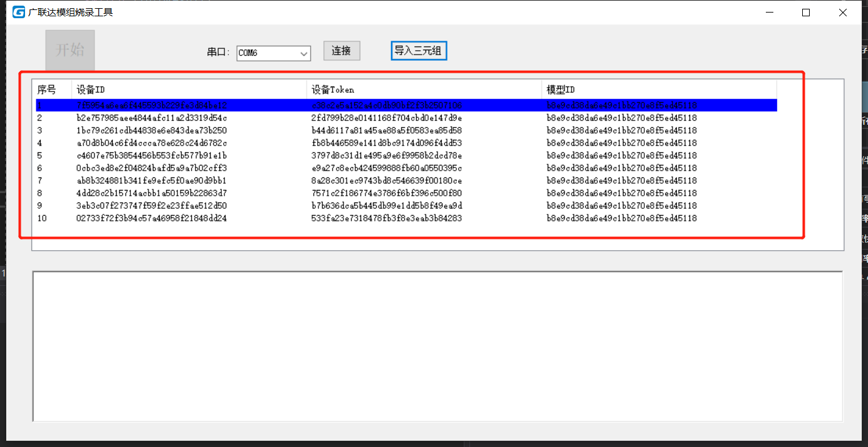This screenshot has width=868, height=447.
Task: Click the 模型ID column header
Action: pos(658,90)
